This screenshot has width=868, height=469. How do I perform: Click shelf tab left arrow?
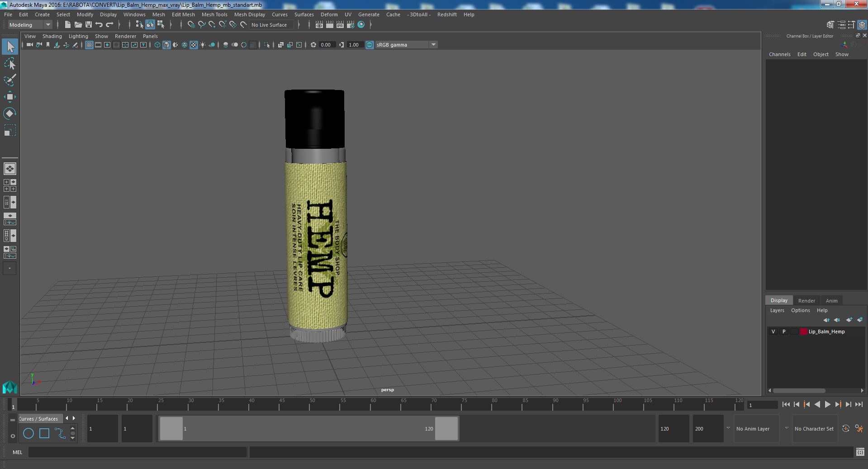[x=67, y=418]
